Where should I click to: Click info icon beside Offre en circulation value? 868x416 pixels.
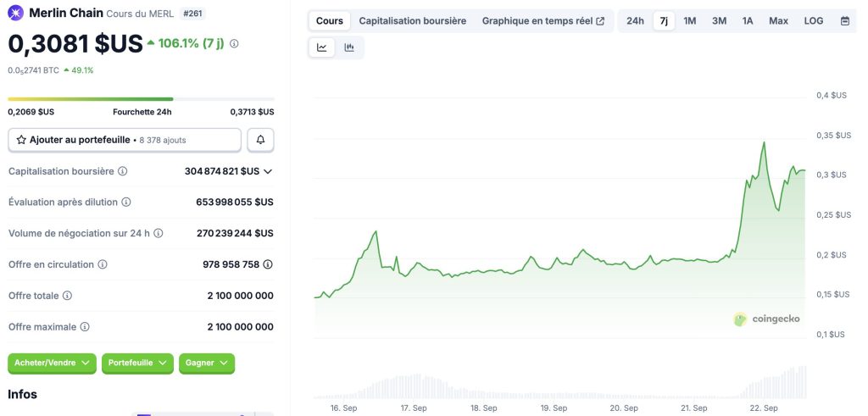(268, 264)
